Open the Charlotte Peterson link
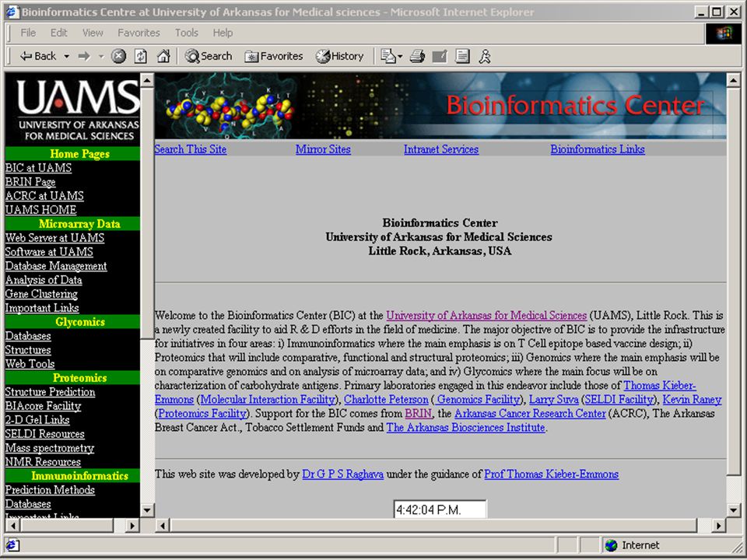This screenshot has width=747, height=560. click(x=387, y=400)
